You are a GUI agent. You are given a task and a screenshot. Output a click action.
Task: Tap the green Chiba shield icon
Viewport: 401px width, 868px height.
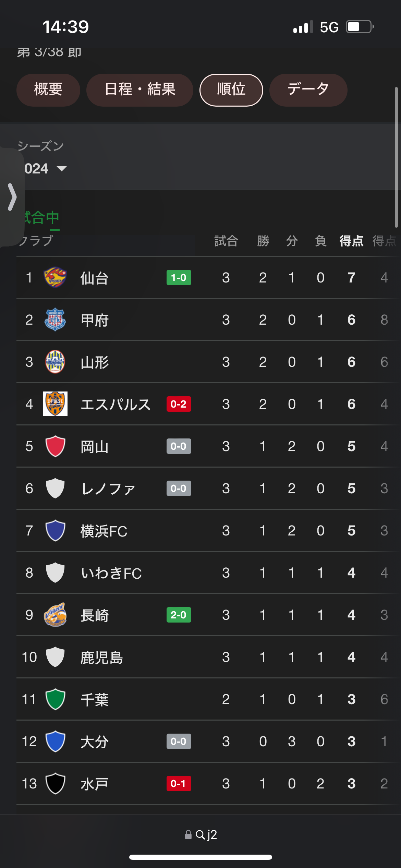point(55,699)
